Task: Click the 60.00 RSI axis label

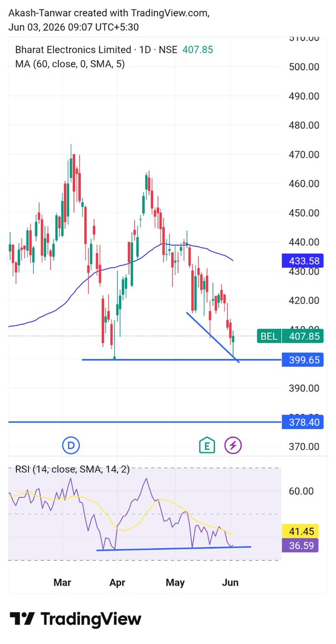Action: tap(300, 491)
